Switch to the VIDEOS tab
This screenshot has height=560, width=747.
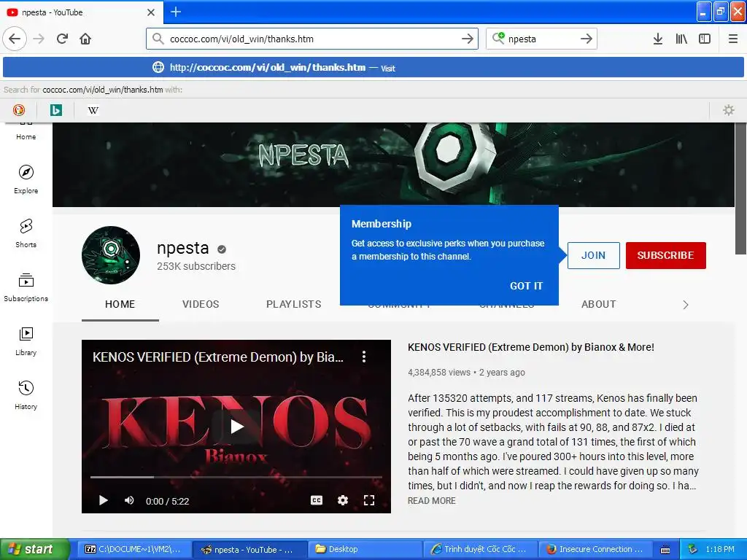(201, 304)
